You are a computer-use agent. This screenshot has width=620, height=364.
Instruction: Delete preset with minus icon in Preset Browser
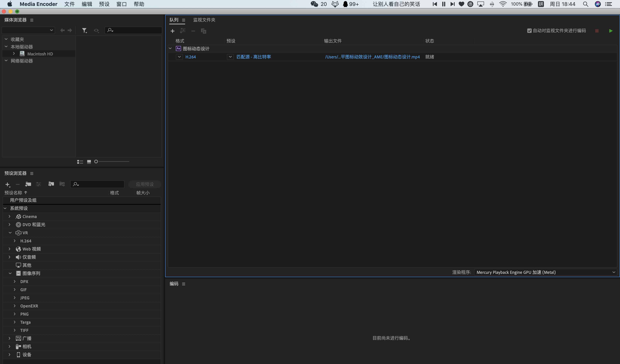coord(18,184)
